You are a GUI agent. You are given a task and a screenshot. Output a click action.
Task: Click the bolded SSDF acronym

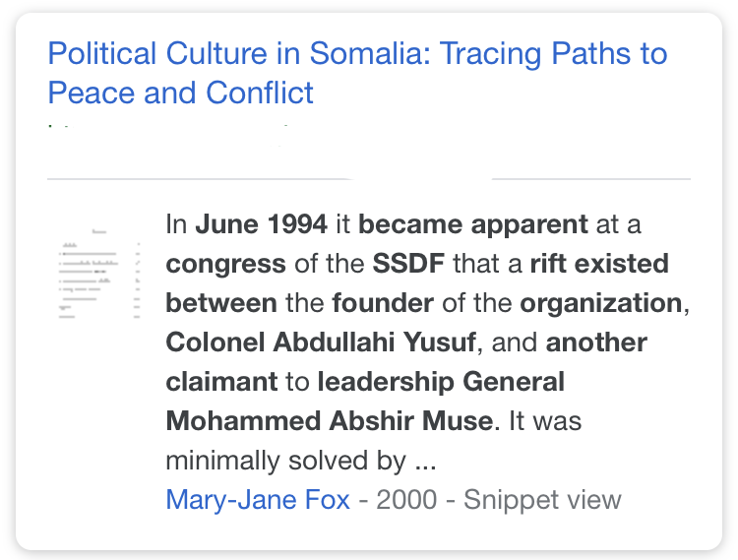[408, 263]
